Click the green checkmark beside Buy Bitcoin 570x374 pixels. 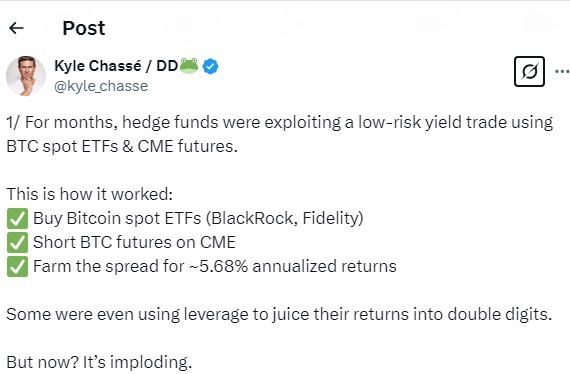click(x=17, y=218)
